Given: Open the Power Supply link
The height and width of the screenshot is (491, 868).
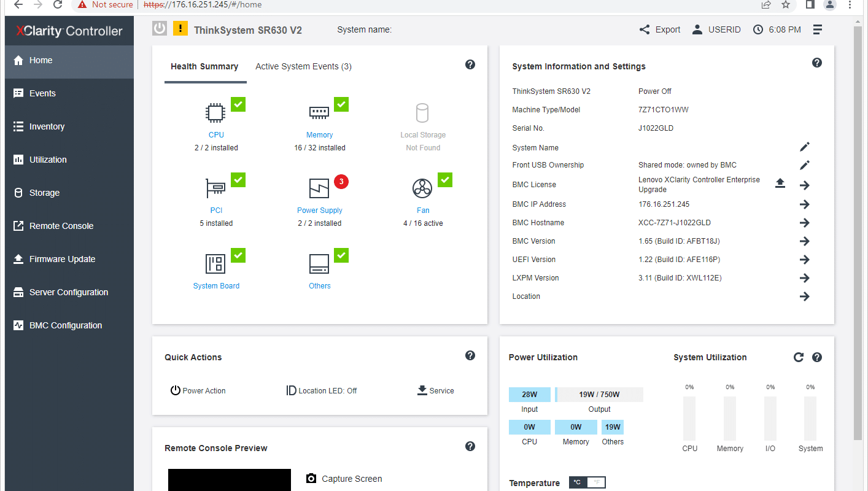Looking at the screenshot, I should [320, 211].
